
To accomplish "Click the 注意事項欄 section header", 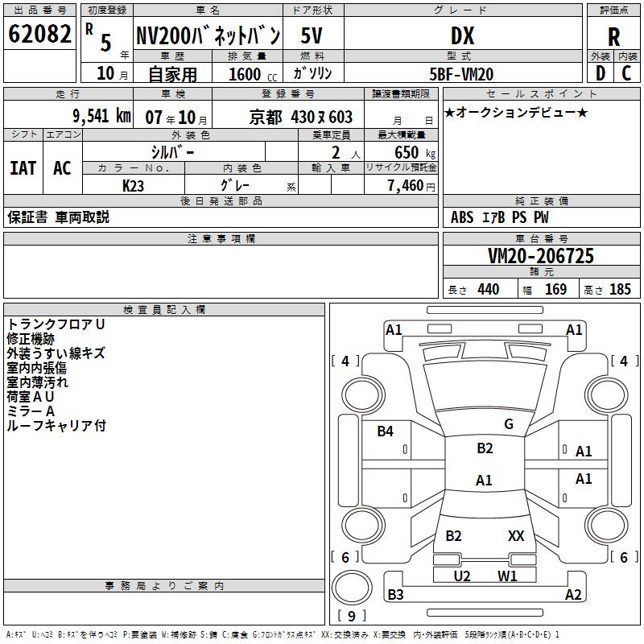I will 221,238.
